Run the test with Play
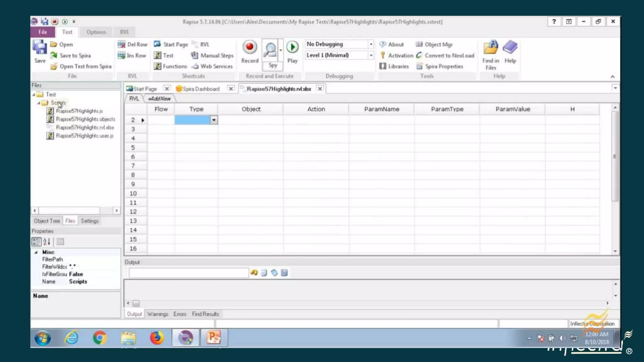 pos(292,52)
